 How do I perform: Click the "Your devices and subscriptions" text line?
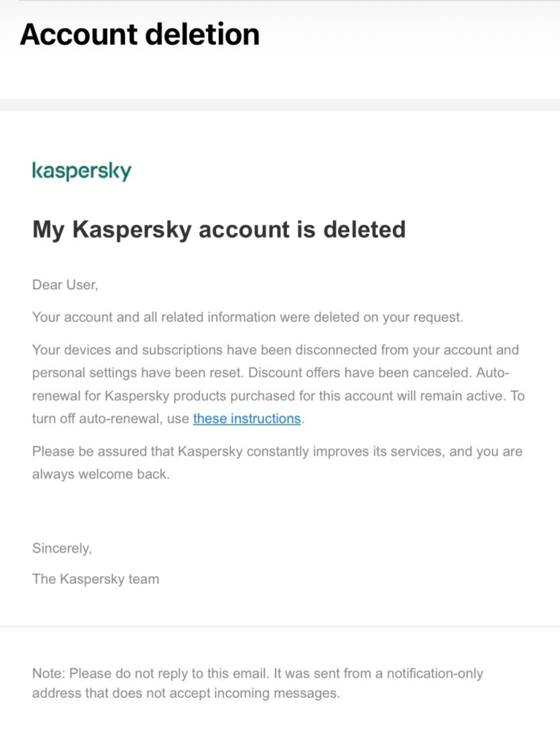pyautogui.click(x=275, y=349)
